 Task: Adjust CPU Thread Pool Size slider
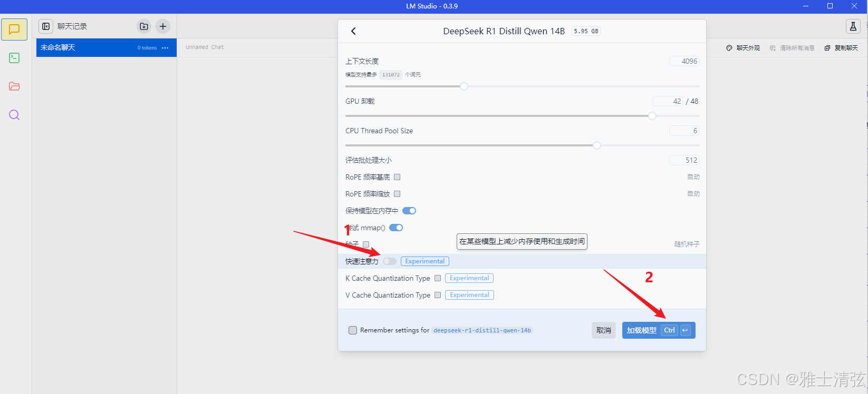click(597, 145)
